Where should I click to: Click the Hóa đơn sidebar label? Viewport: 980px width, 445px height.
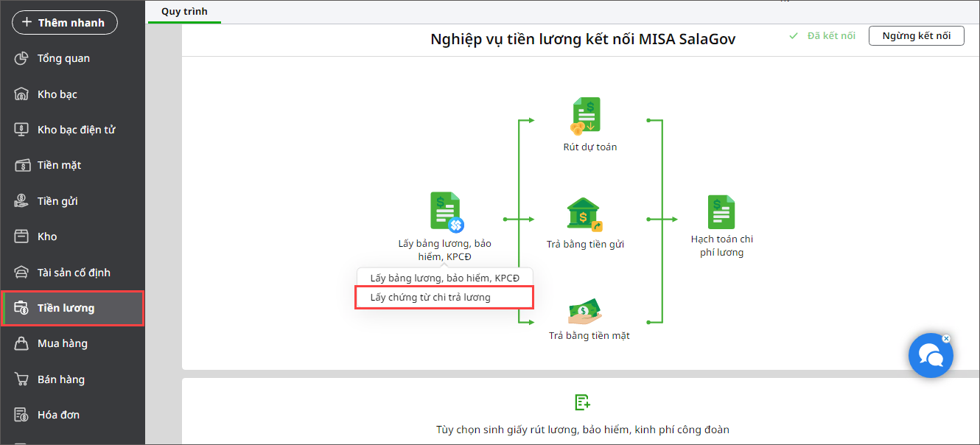(59, 415)
